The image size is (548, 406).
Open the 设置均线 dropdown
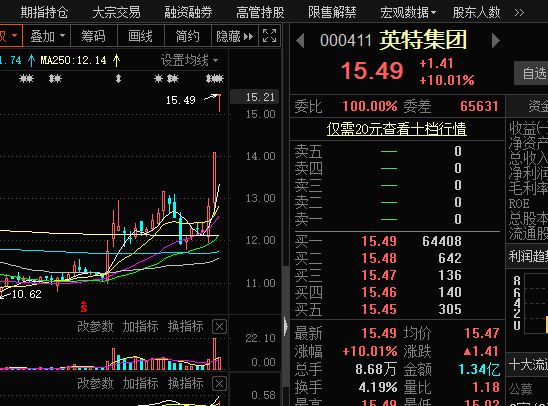[x=189, y=60]
